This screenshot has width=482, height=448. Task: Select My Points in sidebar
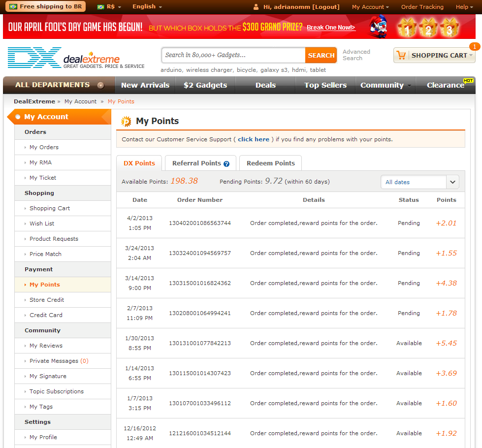(x=63, y=285)
